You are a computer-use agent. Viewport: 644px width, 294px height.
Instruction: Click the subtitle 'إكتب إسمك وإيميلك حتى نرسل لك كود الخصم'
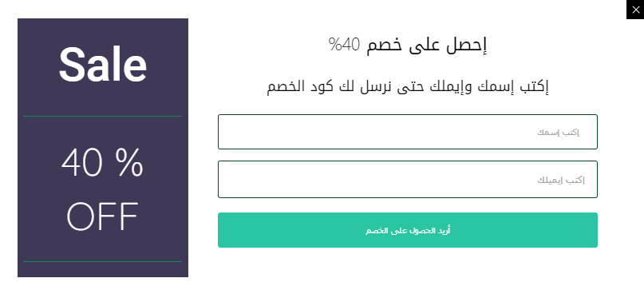(408, 86)
